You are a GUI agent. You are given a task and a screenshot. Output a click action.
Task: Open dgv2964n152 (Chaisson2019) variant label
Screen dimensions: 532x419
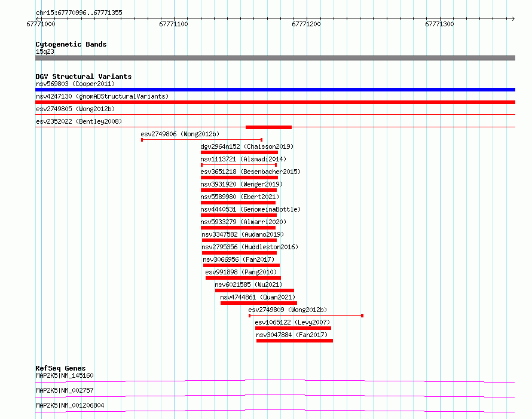click(x=247, y=146)
